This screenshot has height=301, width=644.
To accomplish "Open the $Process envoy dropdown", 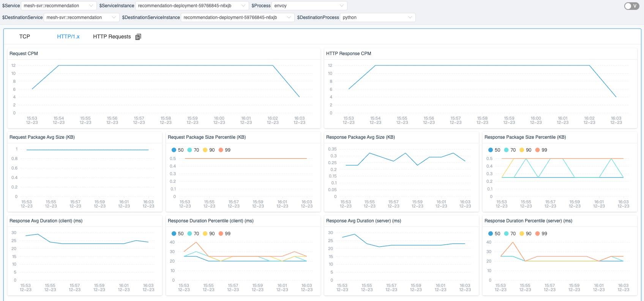I will coord(309,6).
